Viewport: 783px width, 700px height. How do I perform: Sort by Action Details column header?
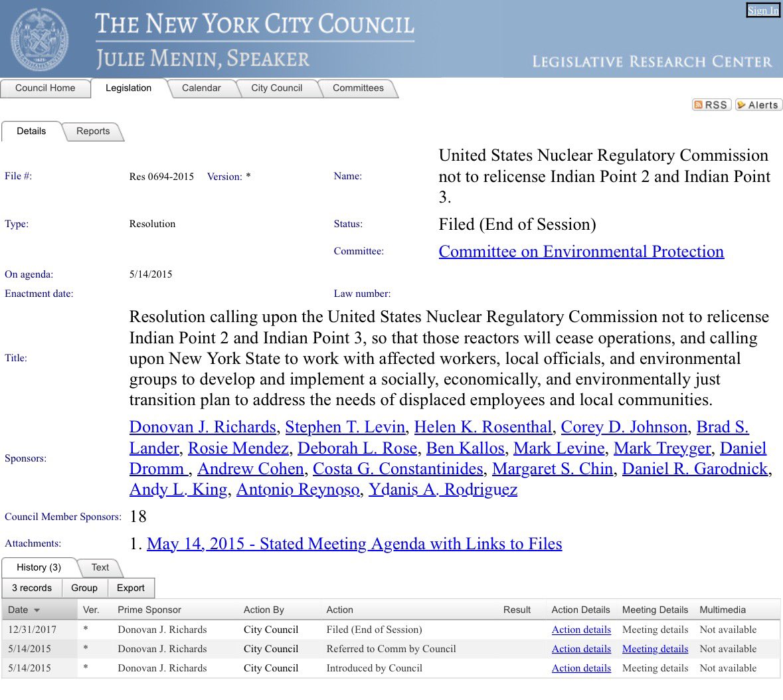(580, 610)
